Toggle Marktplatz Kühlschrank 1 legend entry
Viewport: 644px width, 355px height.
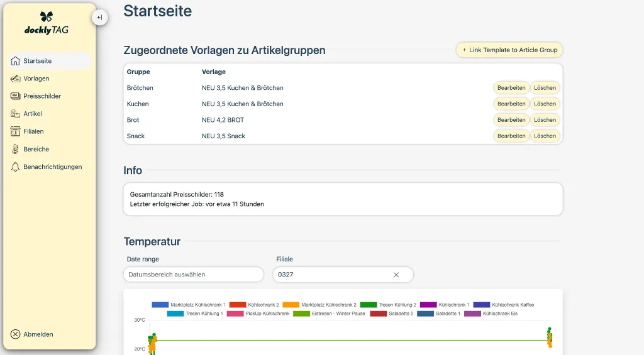[x=189, y=305]
